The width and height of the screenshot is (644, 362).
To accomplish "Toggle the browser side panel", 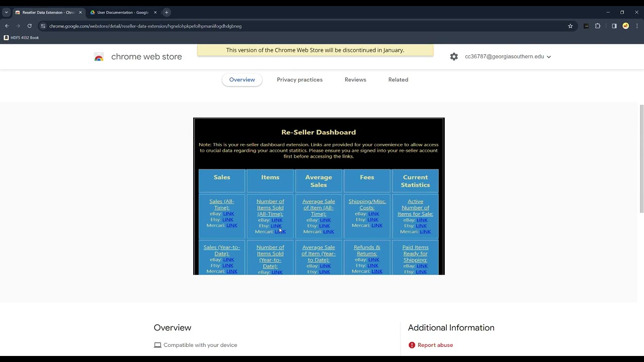I will point(614,26).
